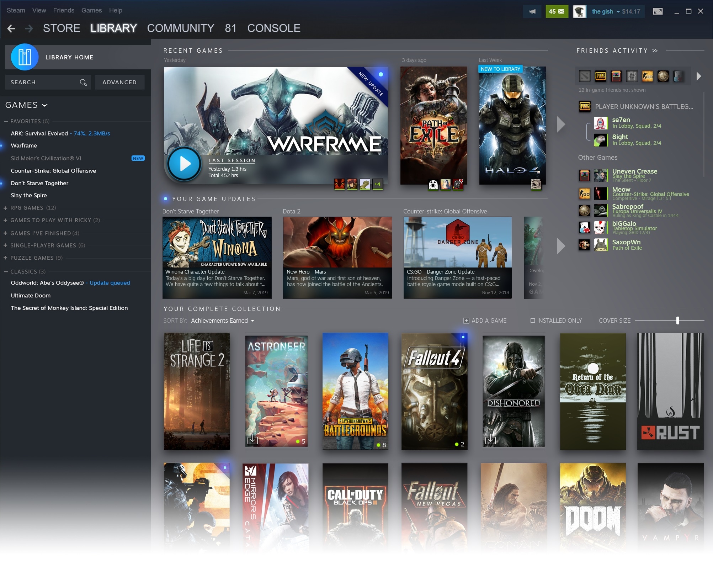Click the navigate forward arrow icon
Screen dimensions: 713x588
[28, 28]
